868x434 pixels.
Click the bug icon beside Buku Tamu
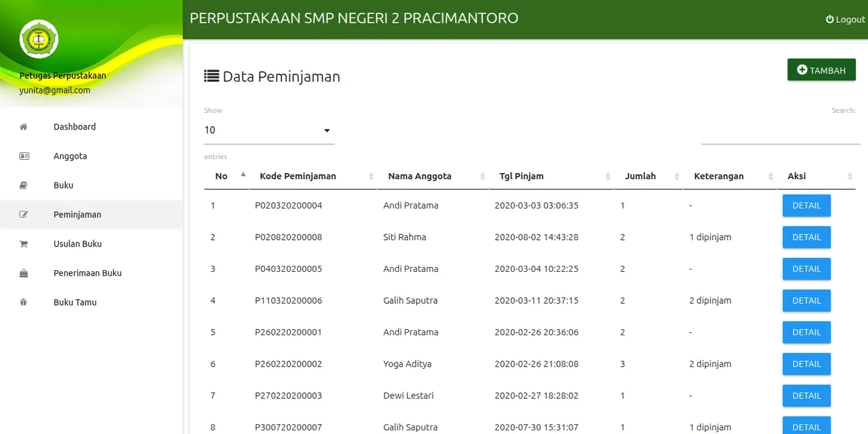[x=24, y=303]
